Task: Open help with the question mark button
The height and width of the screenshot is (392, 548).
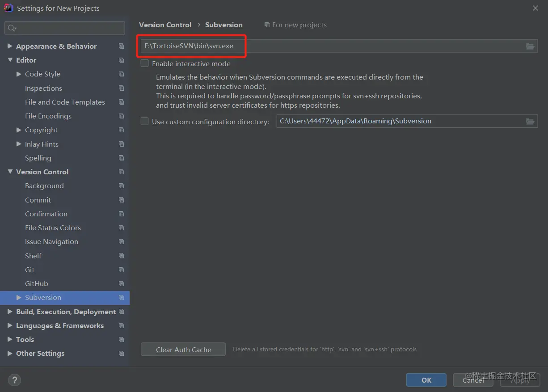Action: pos(14,380)
